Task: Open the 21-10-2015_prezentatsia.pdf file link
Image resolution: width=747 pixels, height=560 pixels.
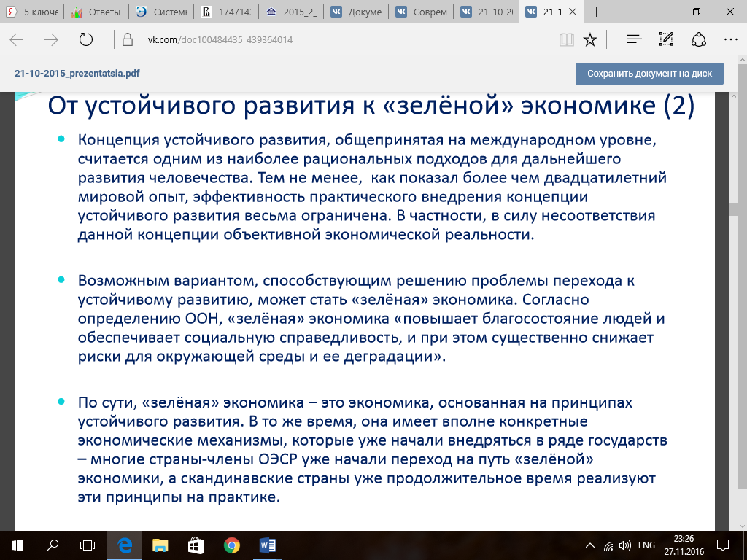Action: pos(77,74)
